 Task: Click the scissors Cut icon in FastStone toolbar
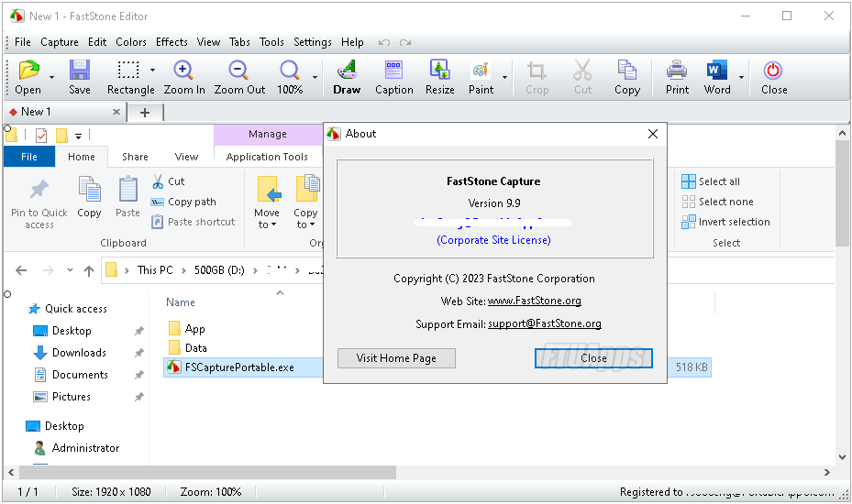coord(582,71)
